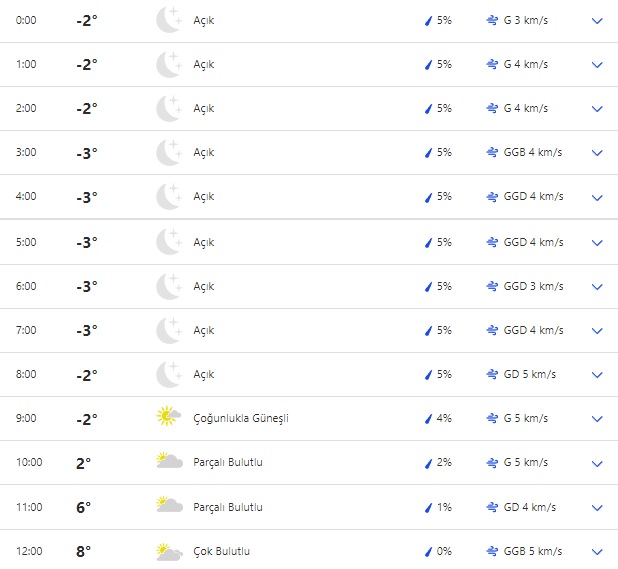Expand the 7:00 hourly row chevron
The height and width of the screenshot is (569, 618).
tap(598, 330)
